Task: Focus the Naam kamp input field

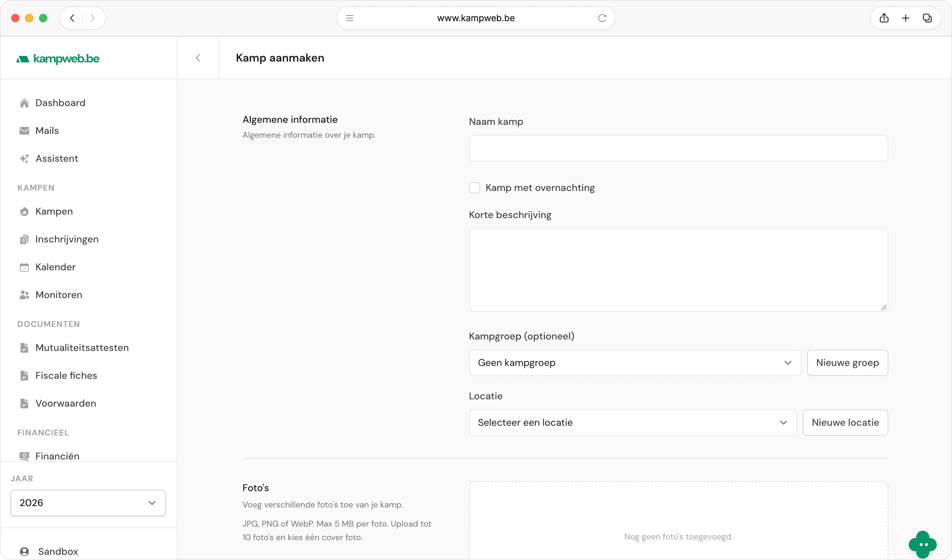Action: 679,149
